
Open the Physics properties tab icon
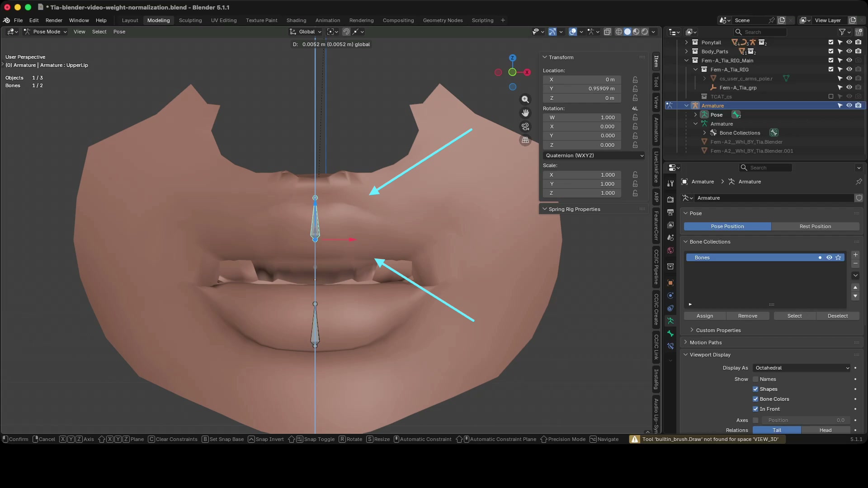pyautogui.click(x=670, y=296)
